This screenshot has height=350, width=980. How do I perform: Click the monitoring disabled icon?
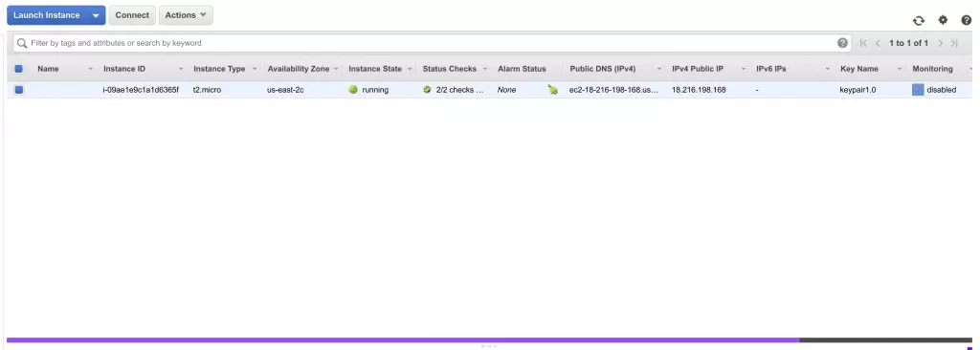click(918, 90)
